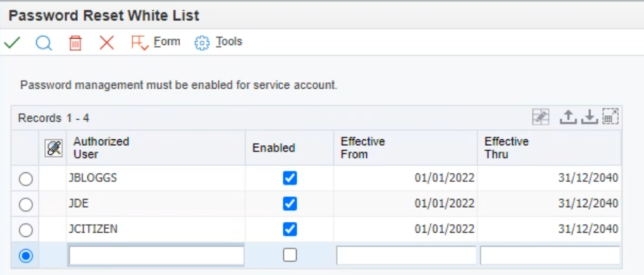Click the Authorized User column header
Image resolution: width=644 pixels, height=275 pixels.
click(x=101, y=148)
